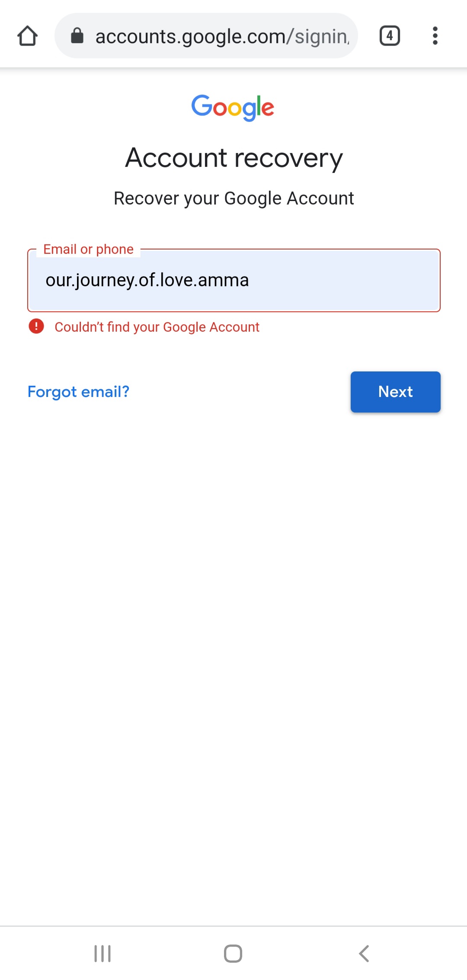Viewport: 467px width, 980px height.
Task: Tap the padlock site security icon
Action: tap(77, 36)
